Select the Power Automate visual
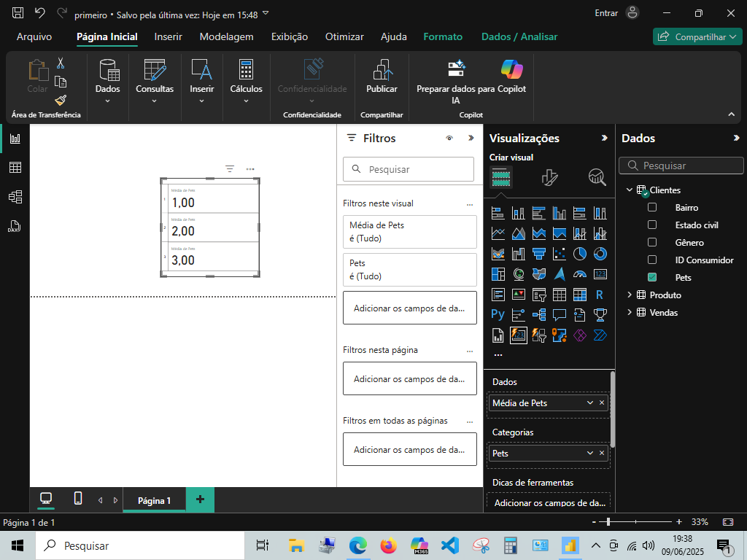This screenshot has width=747, height=560. pos(600,335)
